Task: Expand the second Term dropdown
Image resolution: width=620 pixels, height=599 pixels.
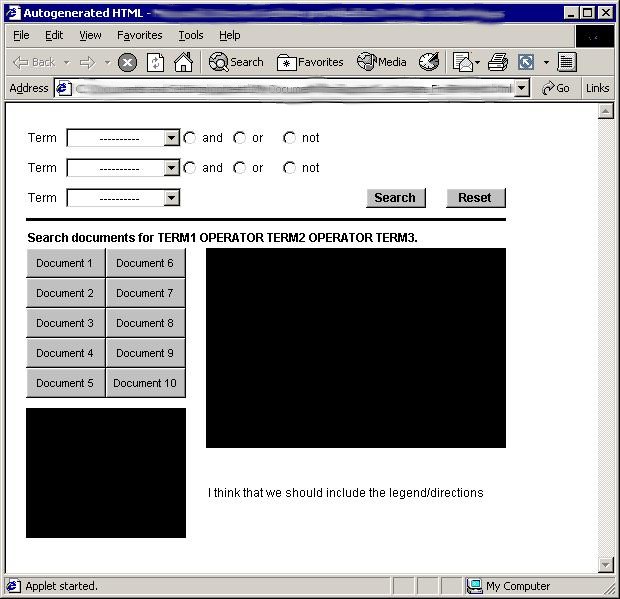Action: click(x=171, y=168)
